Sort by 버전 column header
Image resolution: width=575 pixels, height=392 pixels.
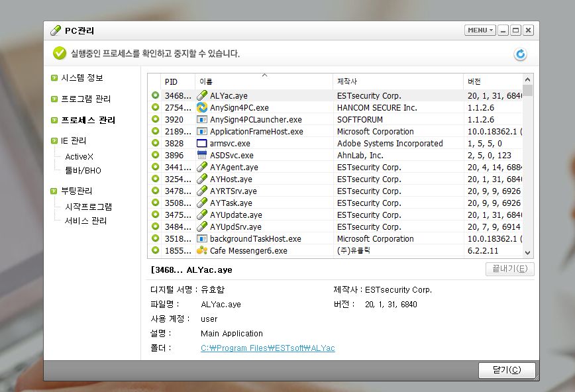493,81
